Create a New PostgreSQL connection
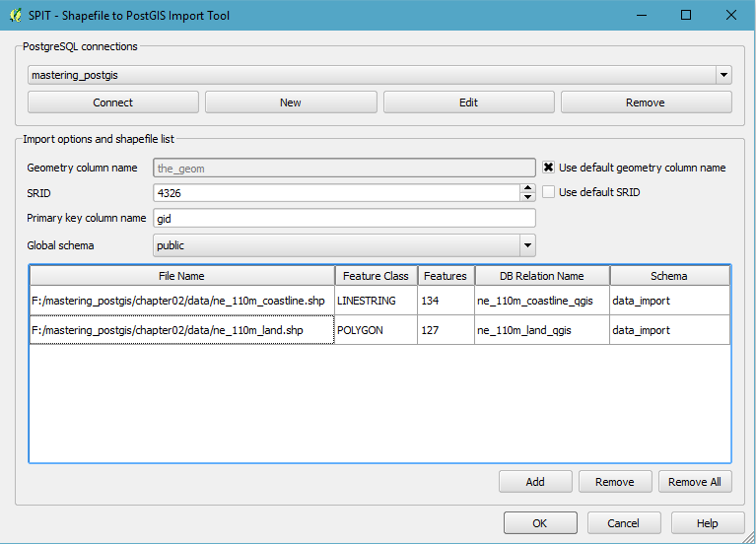Screen dimensions: 756x544 click(x=291, y=102)
